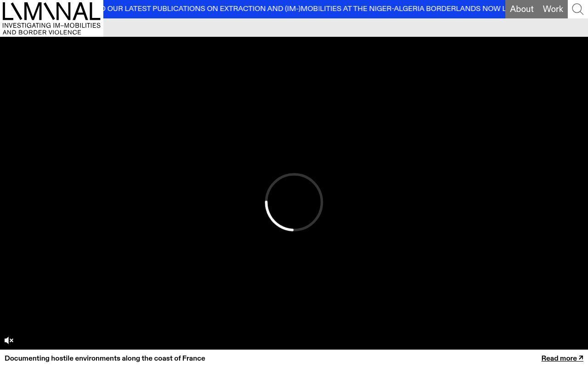Image resolution: width=588 pixels, height=368 pixels.
Task: Unmute the video with the speaker icon
Action: [x=9, y=340]
